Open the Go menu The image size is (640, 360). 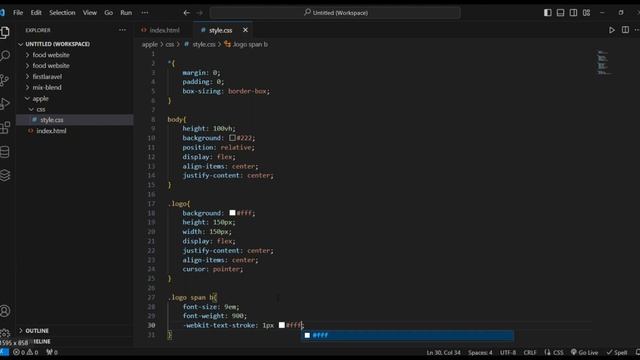click(x=109, y=13)
